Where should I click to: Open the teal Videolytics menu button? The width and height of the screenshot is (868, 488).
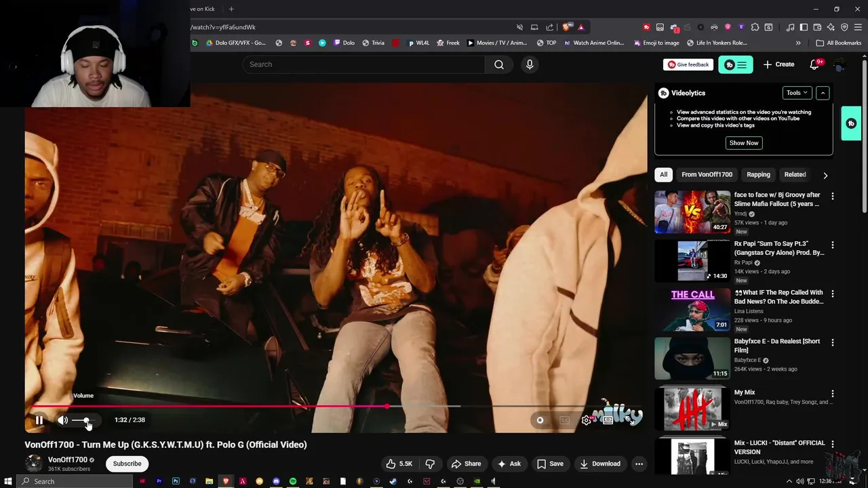tap(736, 64)
